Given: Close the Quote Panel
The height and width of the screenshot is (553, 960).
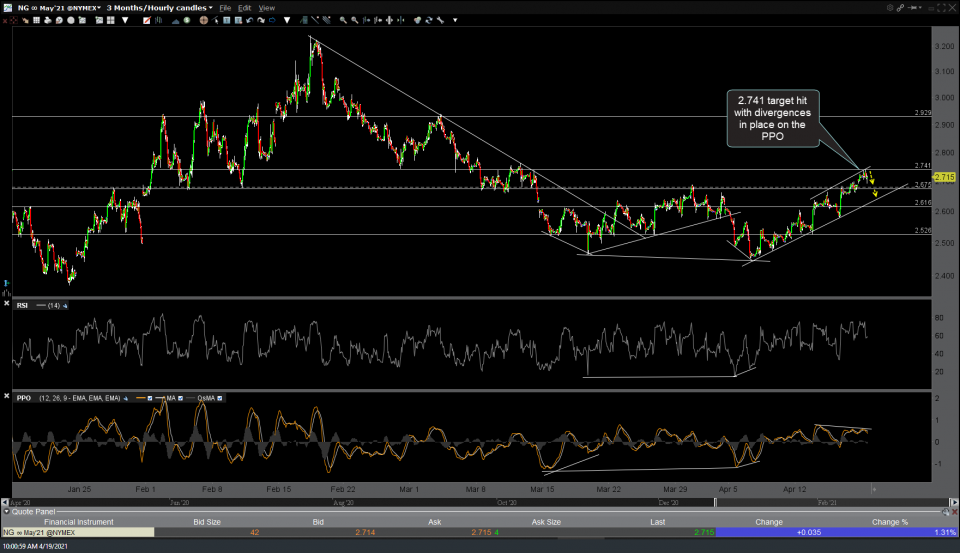Looking at the screenshot, I should pyautogui.click(x=953, y=512).
